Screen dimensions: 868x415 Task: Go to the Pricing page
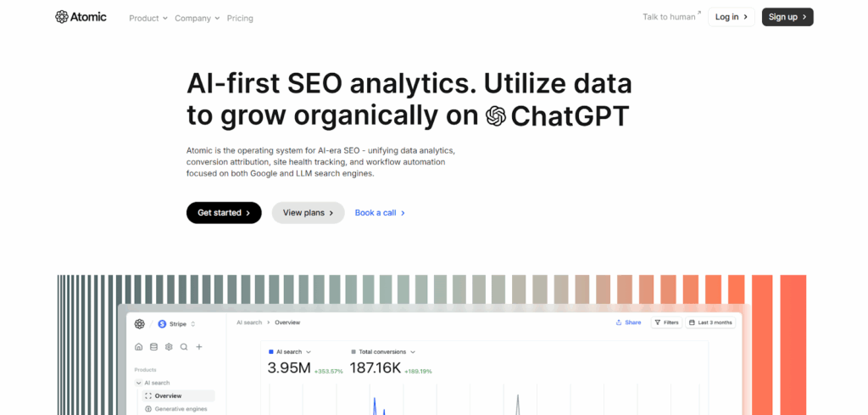(x=240, y=18)
